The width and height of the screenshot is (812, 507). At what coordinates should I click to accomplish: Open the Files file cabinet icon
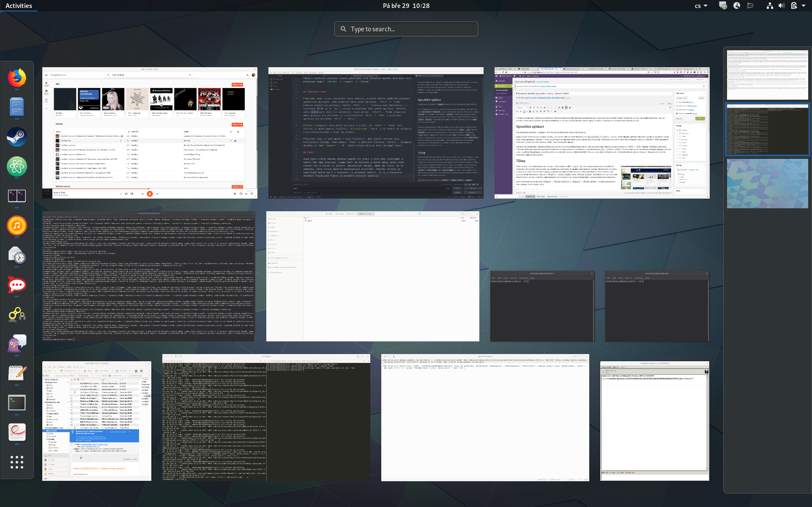point(17,107)
